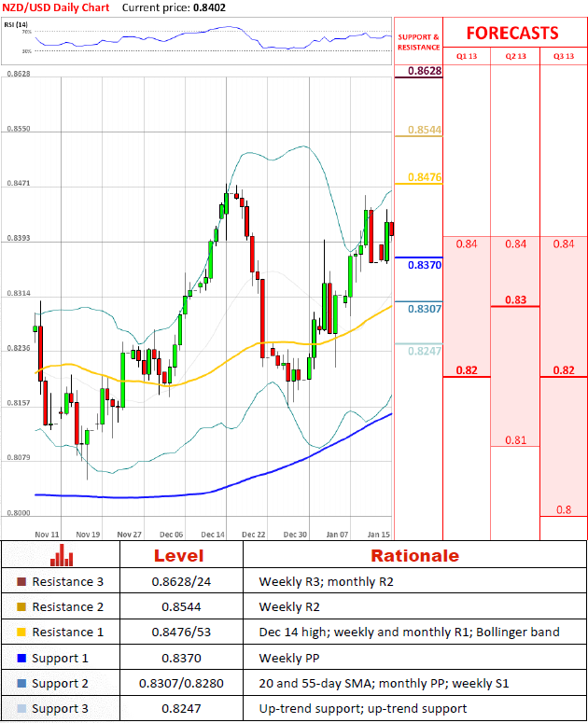The height and width of the screenshot is (723, 588).
Task: Click the rationale '20 and 55-day SMA'
Action: [x=384, y=683]
